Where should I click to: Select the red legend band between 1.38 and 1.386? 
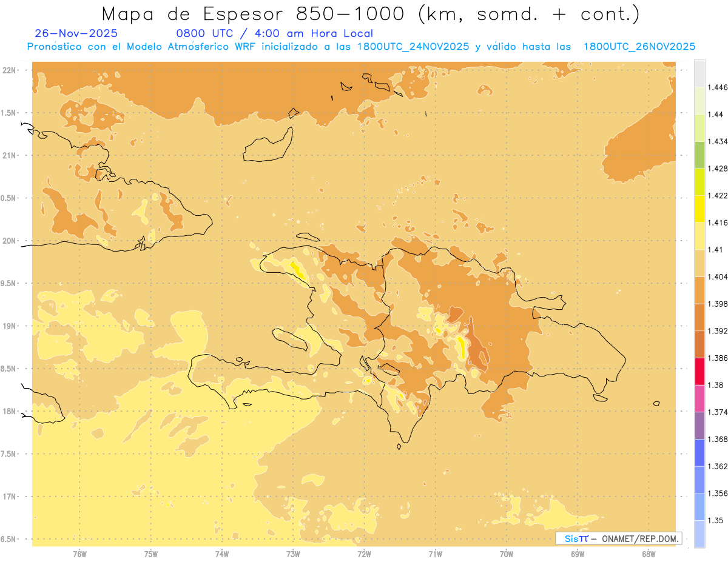[x=699, y=372]
